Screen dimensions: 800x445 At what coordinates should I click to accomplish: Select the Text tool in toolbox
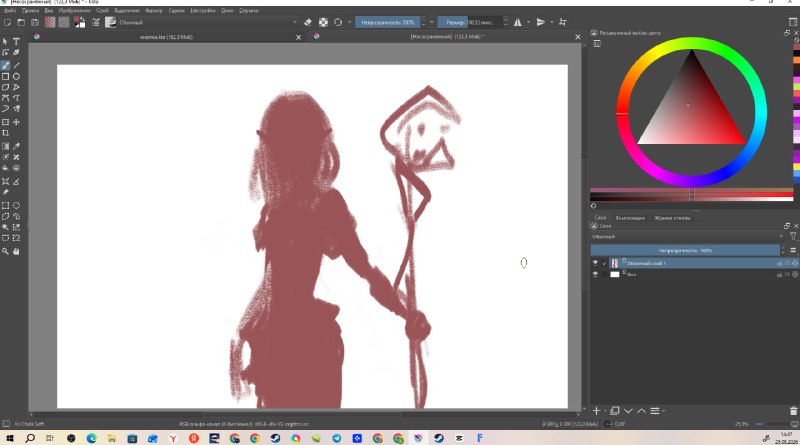pos(16,41)
